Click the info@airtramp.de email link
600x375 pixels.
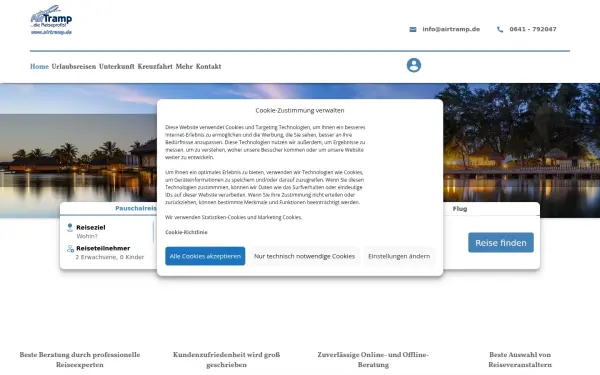pos(451,29)
